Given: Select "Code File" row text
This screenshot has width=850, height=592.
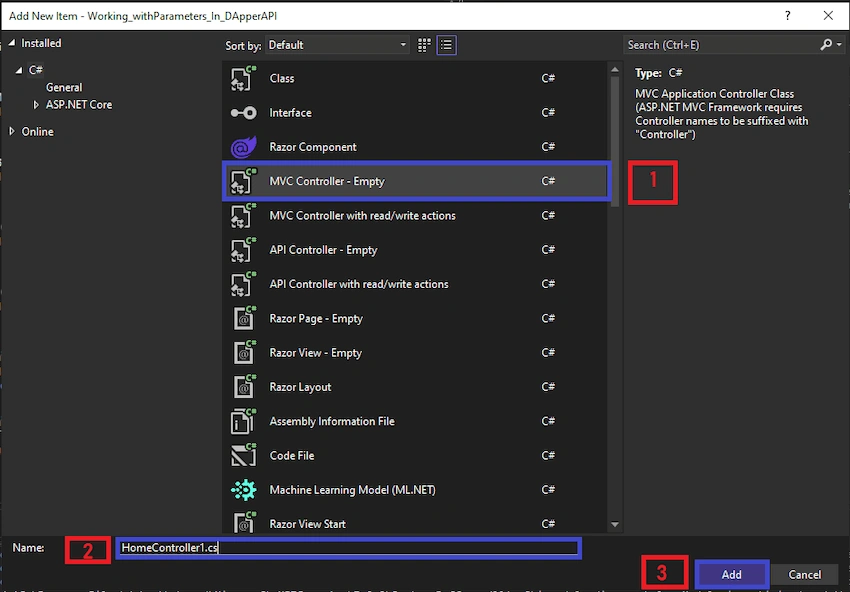Looking at the screenshot, I should click(x=292, y=455).
